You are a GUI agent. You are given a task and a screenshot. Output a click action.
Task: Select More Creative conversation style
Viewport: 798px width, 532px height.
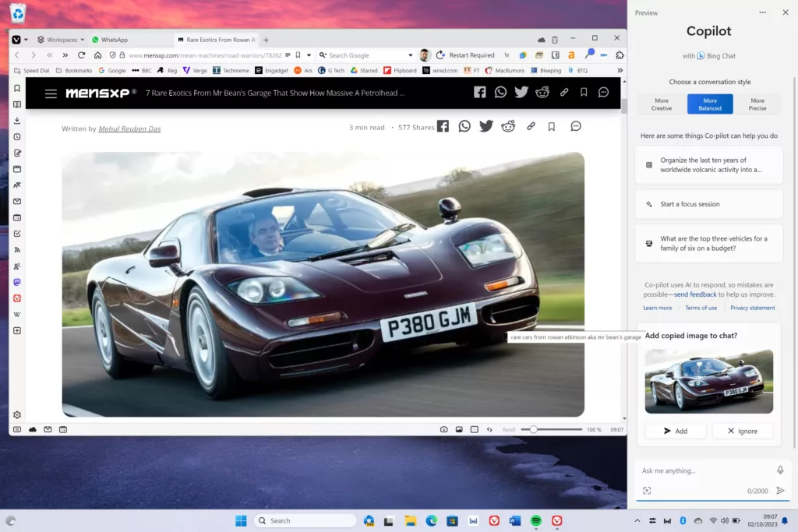point(661,104)
